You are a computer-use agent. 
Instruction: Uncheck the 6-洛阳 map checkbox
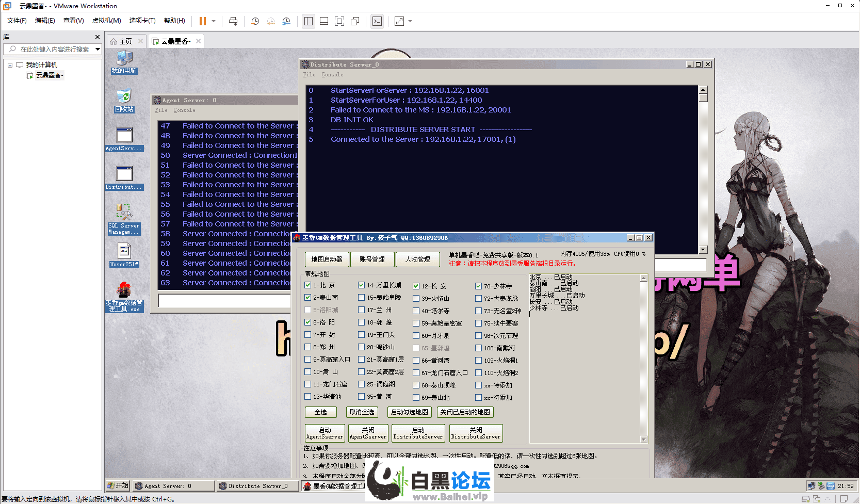click(x=308, y=322)
